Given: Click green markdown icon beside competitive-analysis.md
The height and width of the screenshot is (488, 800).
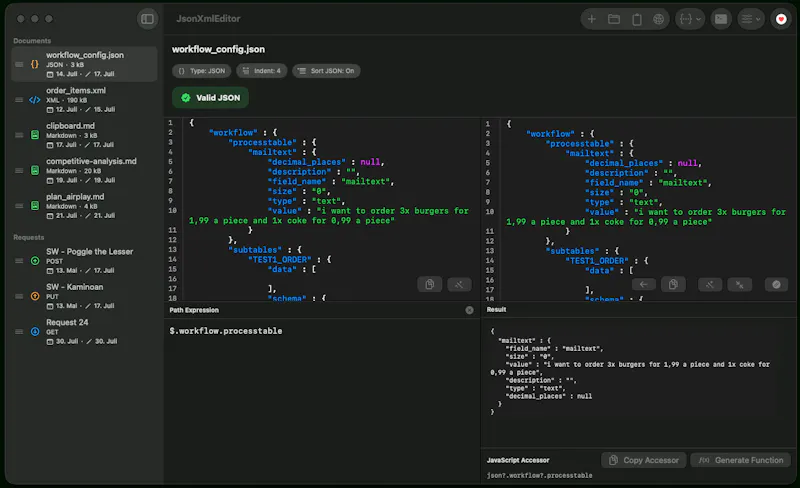Looking at the screenshot, I should tap(35, 170).
